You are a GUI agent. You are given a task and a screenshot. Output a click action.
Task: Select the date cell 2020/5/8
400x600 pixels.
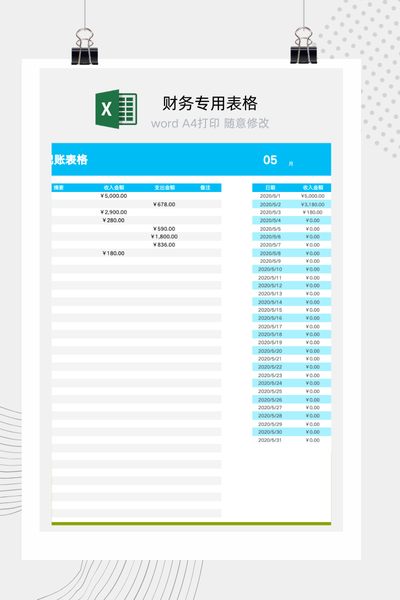click(270, 253)
